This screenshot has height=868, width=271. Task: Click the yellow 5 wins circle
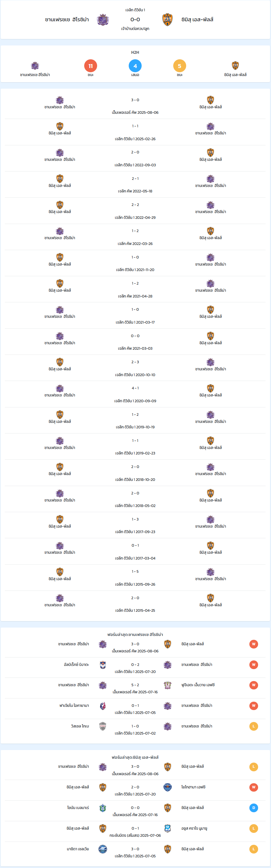pos(180,66)
